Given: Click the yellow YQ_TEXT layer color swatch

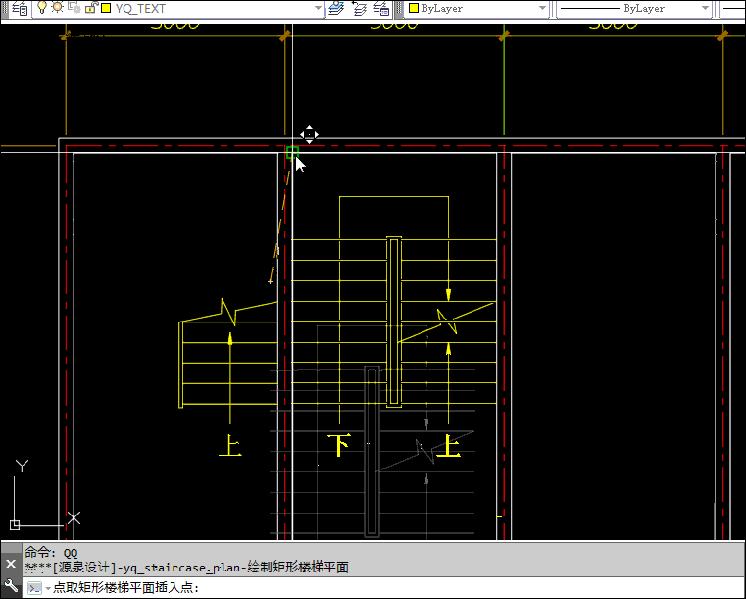Looking at the screenshot, I should [106, 8].
